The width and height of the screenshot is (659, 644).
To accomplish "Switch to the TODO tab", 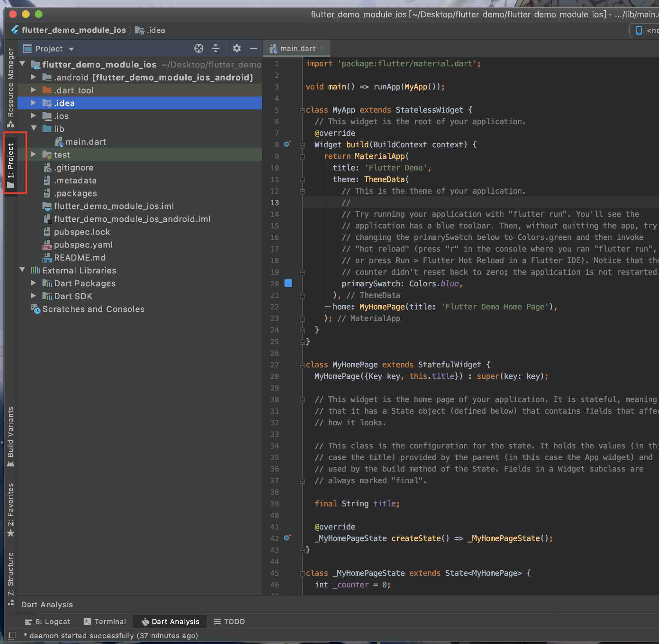I will click(x=229, y=621).
